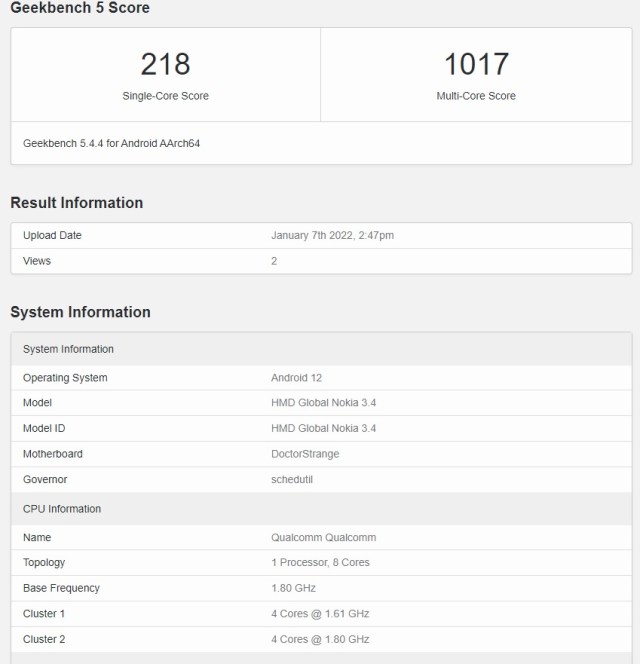Click Geekbench 5.4.4 for Android AArch64 text
640x664 pixels.
(112, 143)
